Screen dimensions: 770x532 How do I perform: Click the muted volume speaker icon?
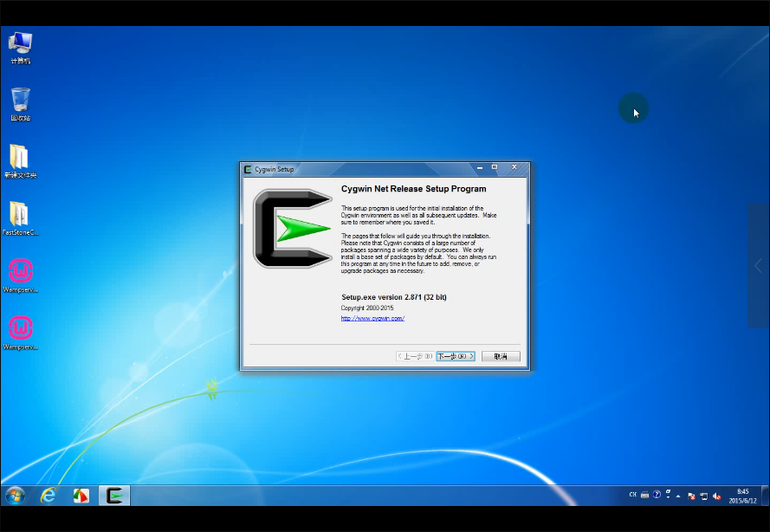716,496
